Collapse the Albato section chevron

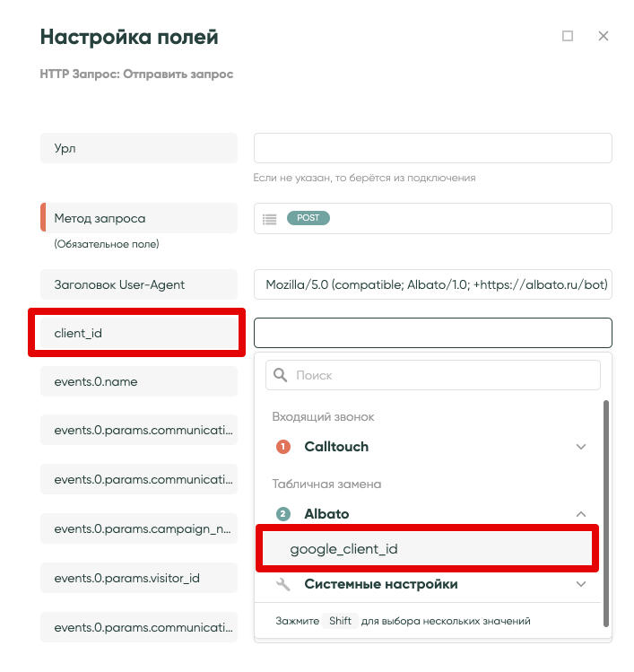[581, 514]
